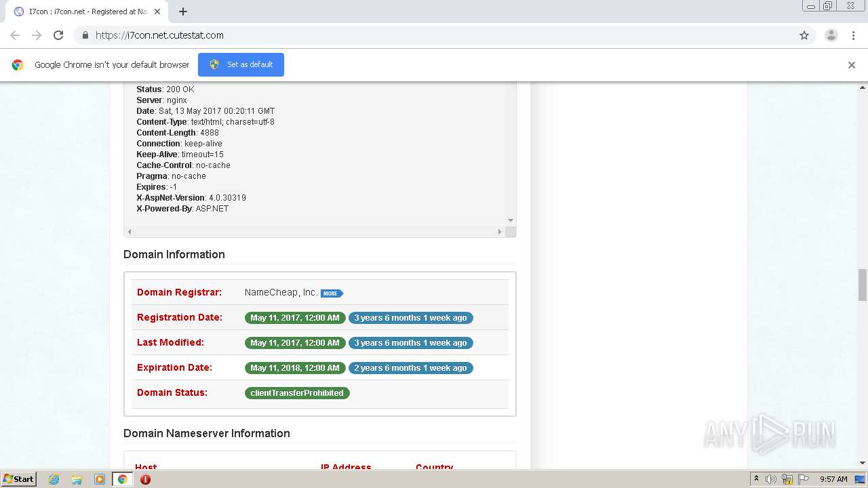Open volume control in tray
Screen dimensions: 868x488
(771, 479)
